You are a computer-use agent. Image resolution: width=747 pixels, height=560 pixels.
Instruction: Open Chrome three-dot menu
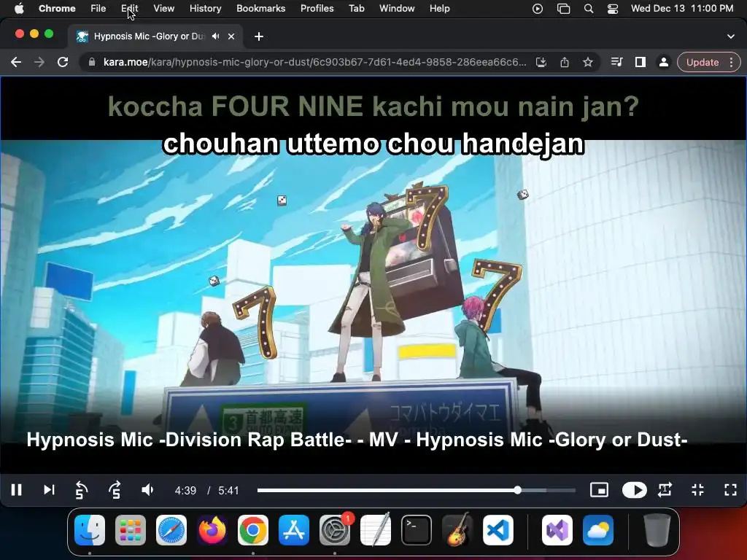[731, 63]
